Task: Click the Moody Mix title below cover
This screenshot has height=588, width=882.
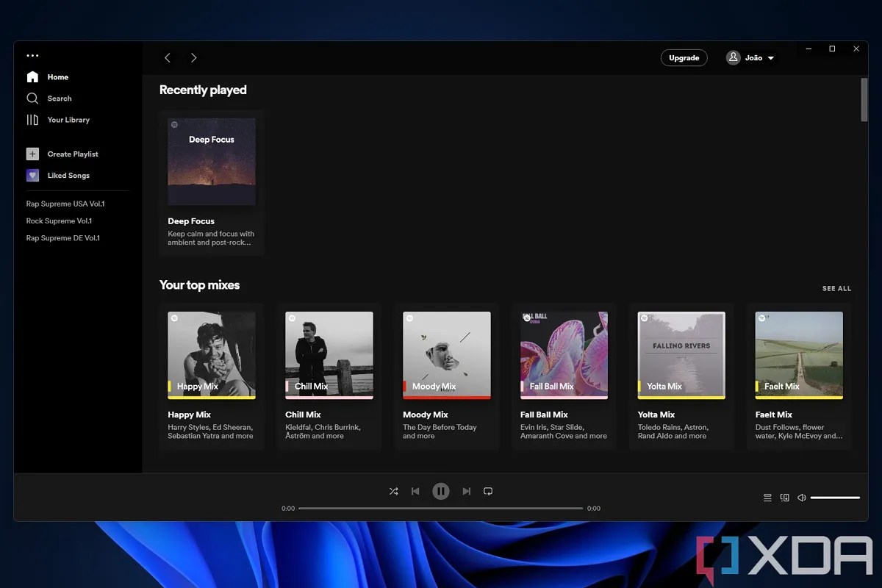Action: point(426,415)
